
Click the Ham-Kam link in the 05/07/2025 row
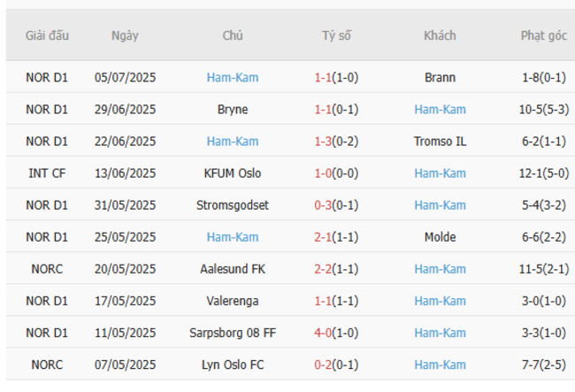pyautogui.click(x=233, y=77)
